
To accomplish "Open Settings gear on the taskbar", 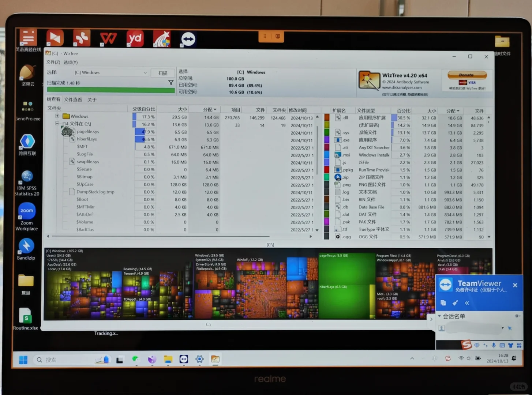I will [199, 359].
